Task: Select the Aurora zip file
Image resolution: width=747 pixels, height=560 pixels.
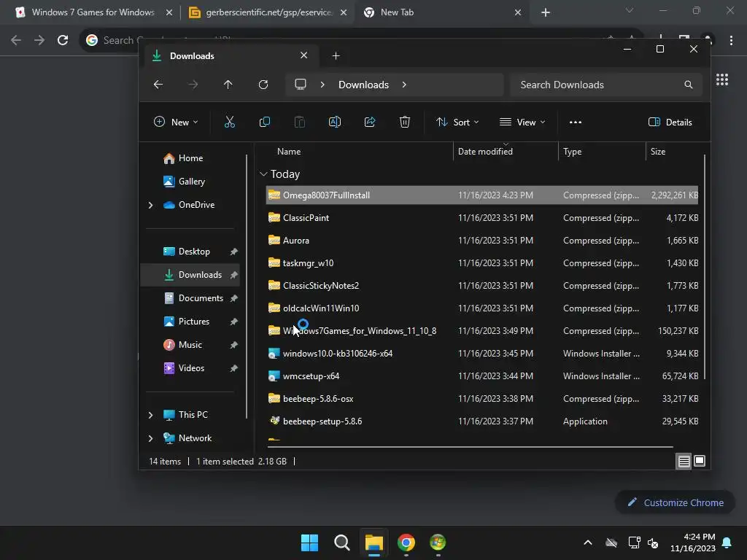Action: (x=481, y=241)
